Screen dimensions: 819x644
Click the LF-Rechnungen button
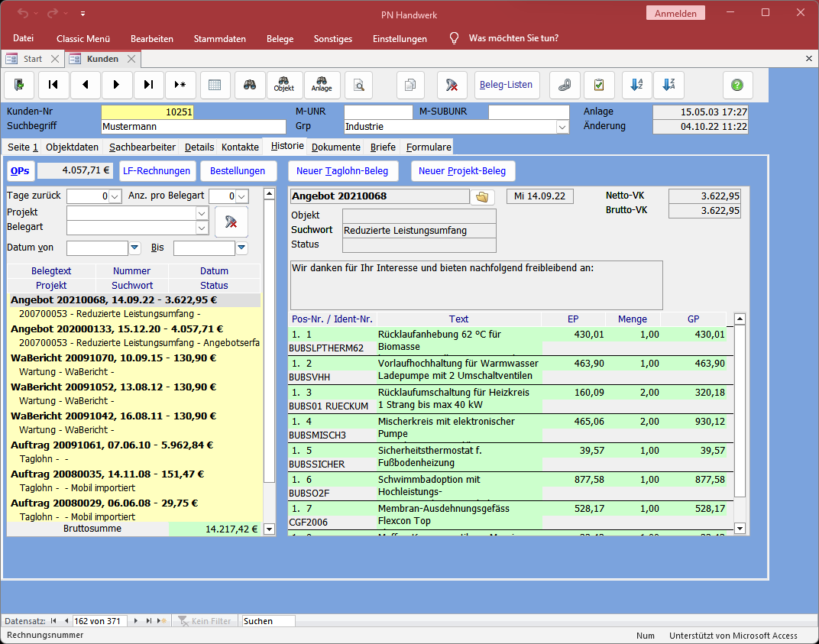click(x=155, y=171)
